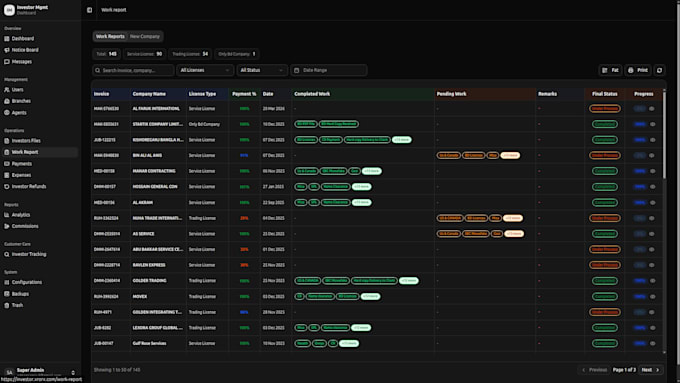The width and height of the screenshot is (680, 383).
Task: Click the Final Status column header
Action: (x=605, y=94)
